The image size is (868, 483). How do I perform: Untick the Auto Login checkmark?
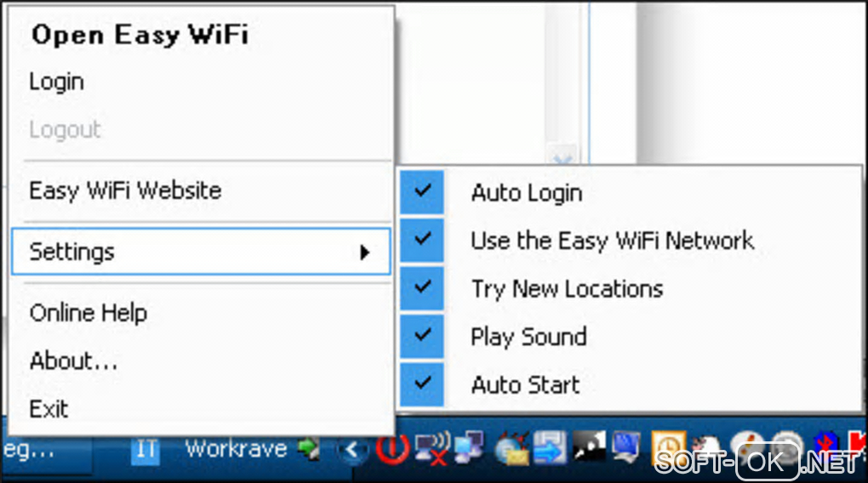point(422,191)
